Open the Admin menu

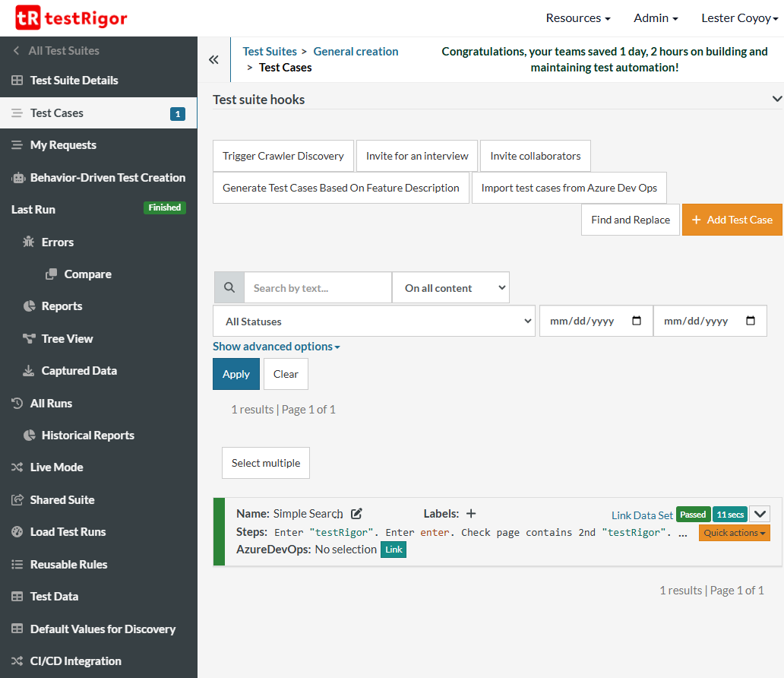655,17
